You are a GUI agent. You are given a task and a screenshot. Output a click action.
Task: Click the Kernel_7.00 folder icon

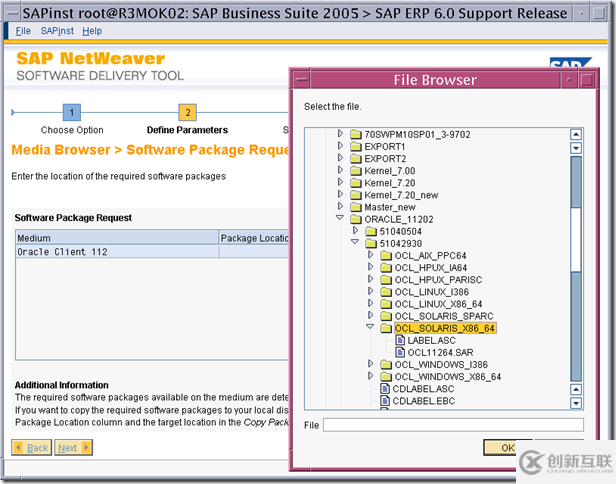pos(356,171)
